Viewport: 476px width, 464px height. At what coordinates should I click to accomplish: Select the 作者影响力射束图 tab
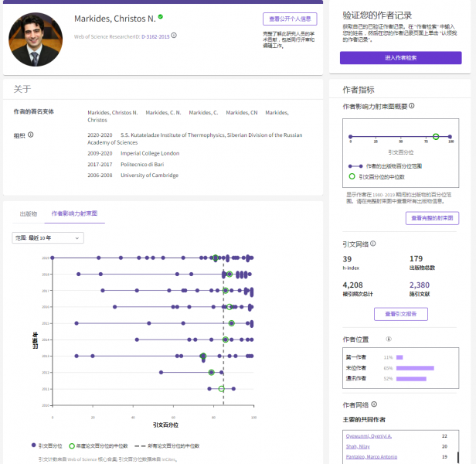coord(75,213)
